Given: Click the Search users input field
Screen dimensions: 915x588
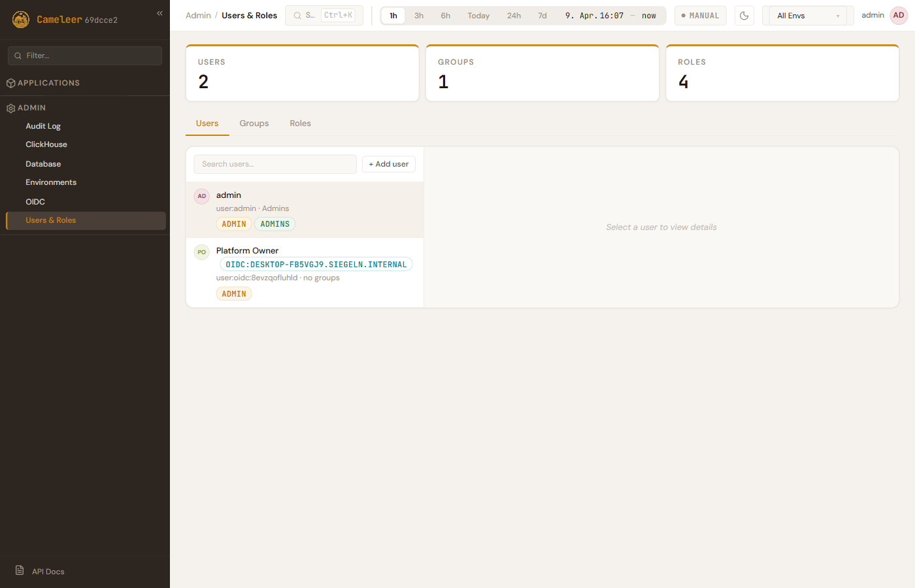Looking at the screenshot, I should tap(274, 164).
